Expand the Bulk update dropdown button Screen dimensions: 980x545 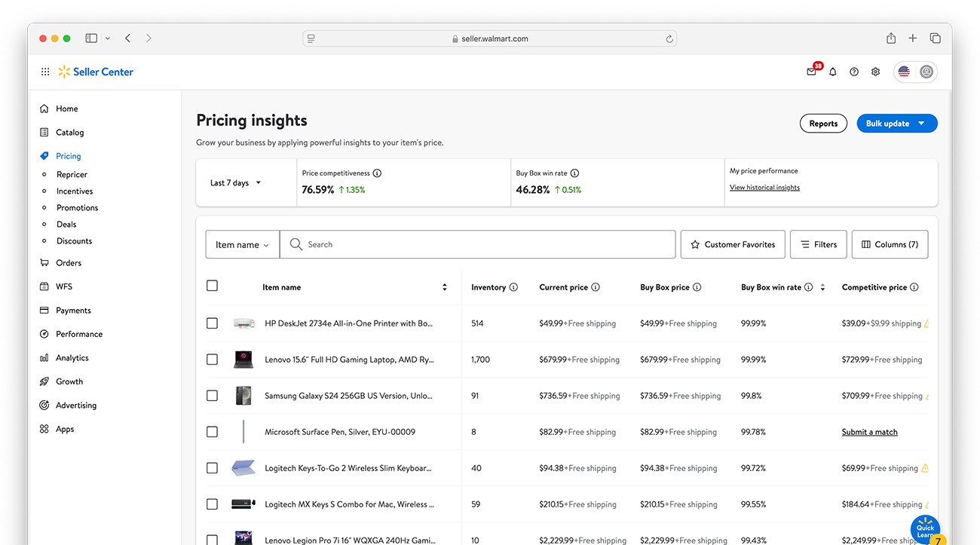(896, 124)
